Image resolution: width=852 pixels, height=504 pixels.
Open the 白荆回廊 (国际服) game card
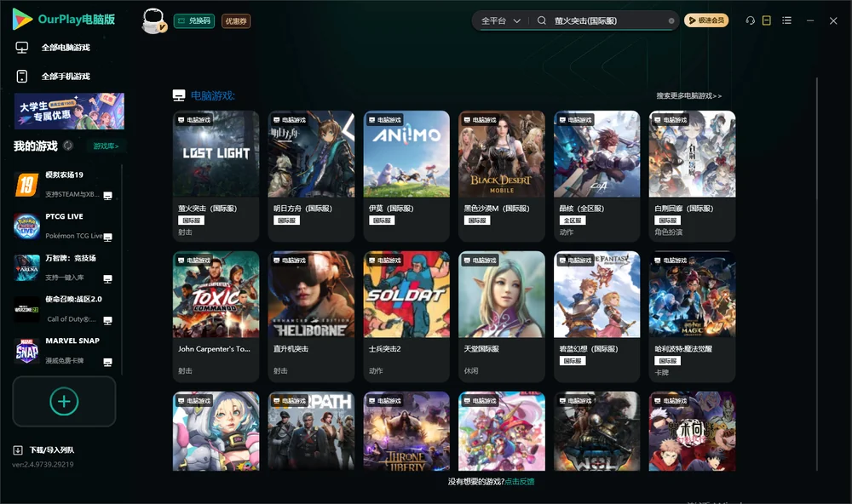(692, 176)
